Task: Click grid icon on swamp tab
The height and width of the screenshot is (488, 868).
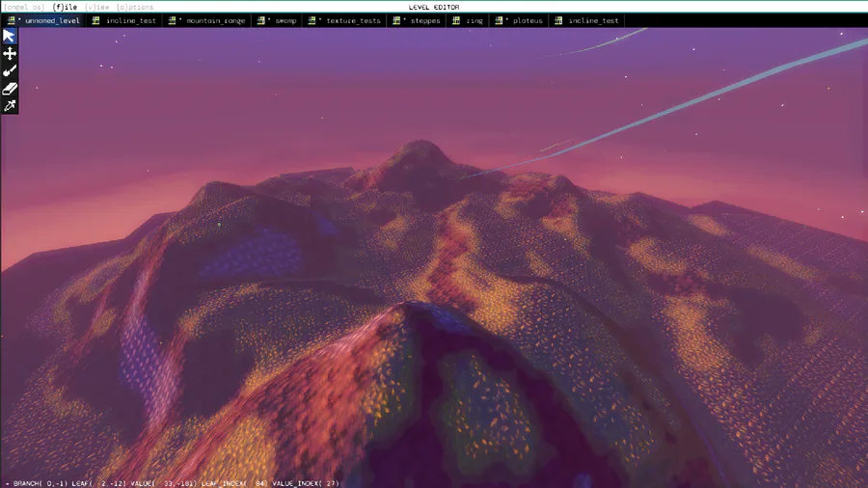Action: (x=260, y=20)
